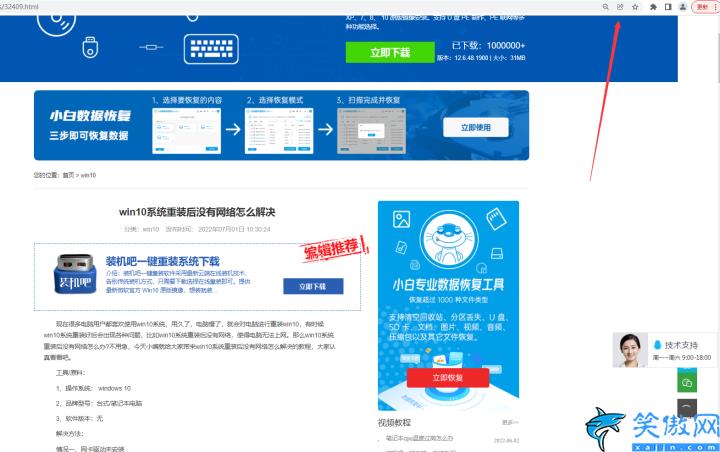The image size is (720, 452).
Task: Open the 笔记本cpu温度过高怎么办 tutorial link
Action: pos(419,438)
